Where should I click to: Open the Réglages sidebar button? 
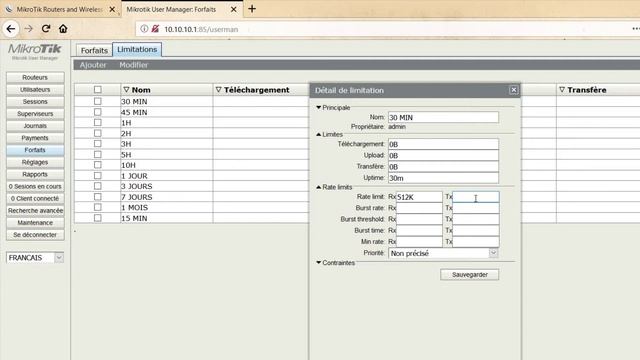(35, 162)
